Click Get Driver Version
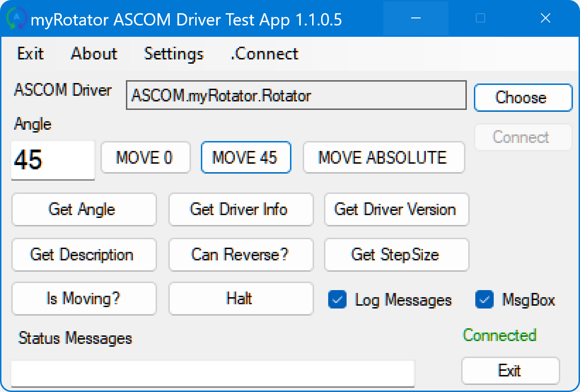This screenshot has width=580, height=392. [396, 209]
